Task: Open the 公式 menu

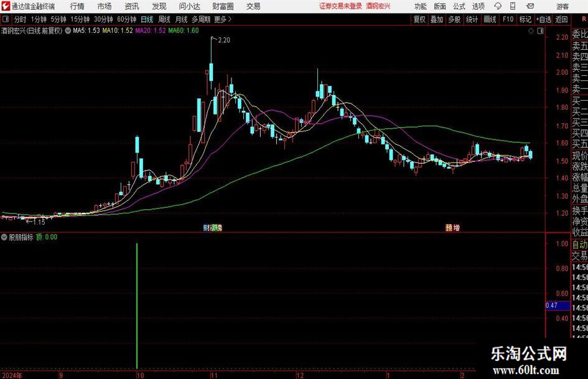Action: pyautogui.click(x=459, y=6)
